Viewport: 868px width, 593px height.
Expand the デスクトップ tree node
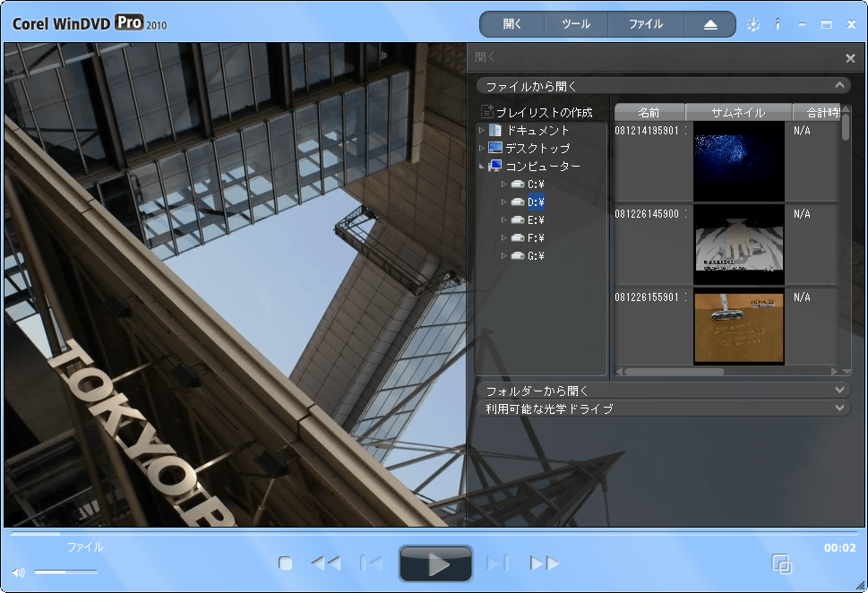point(482,148)
